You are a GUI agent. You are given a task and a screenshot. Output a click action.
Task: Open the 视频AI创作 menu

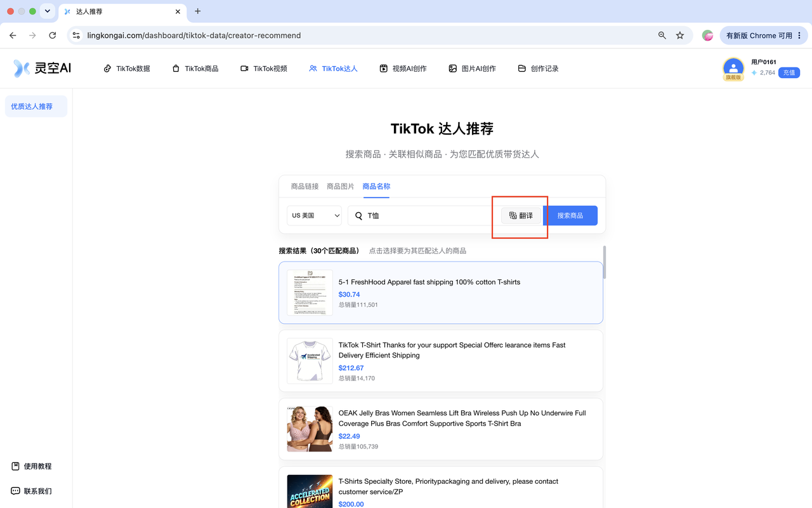[403, 69]
